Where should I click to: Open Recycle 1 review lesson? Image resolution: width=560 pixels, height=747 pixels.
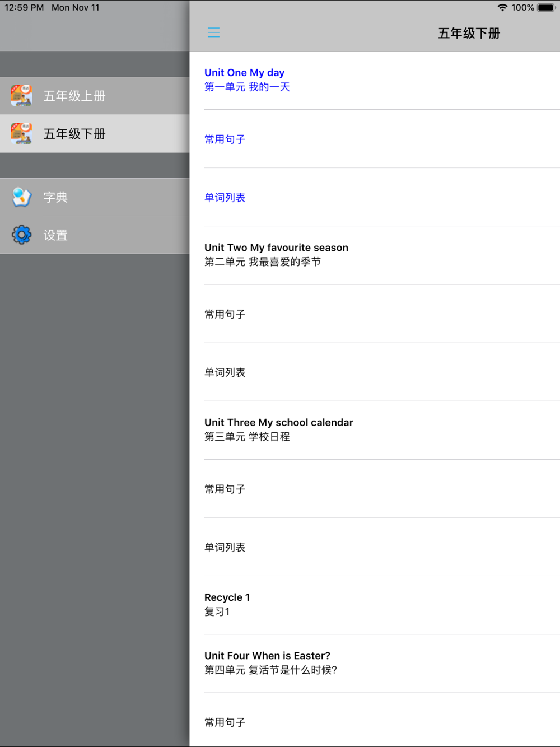[375, 605]
